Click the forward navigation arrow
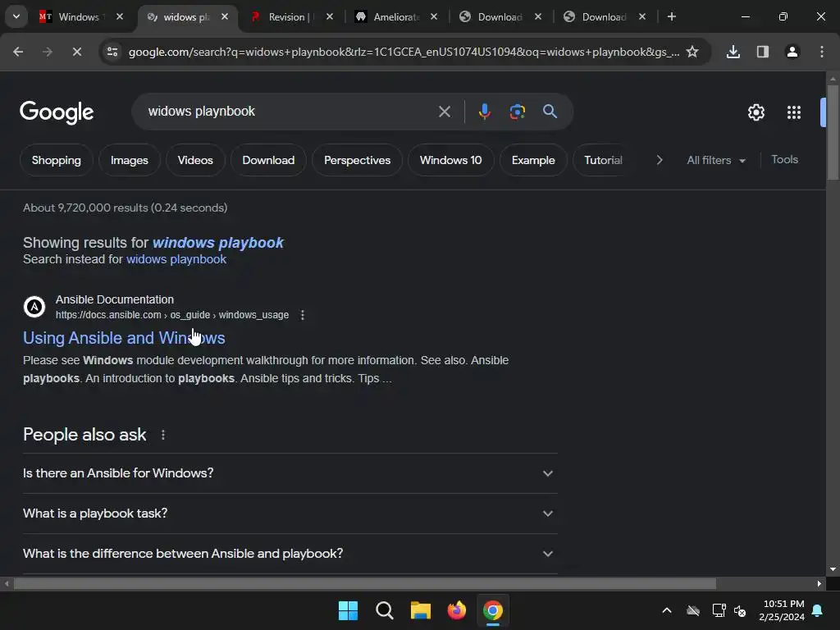Screen dimensions: 840x630 48,52
